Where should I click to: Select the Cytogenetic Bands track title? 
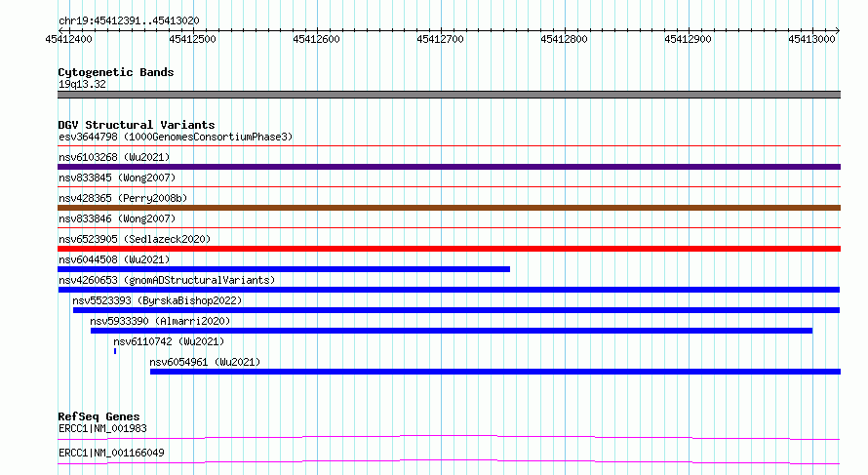116,72
